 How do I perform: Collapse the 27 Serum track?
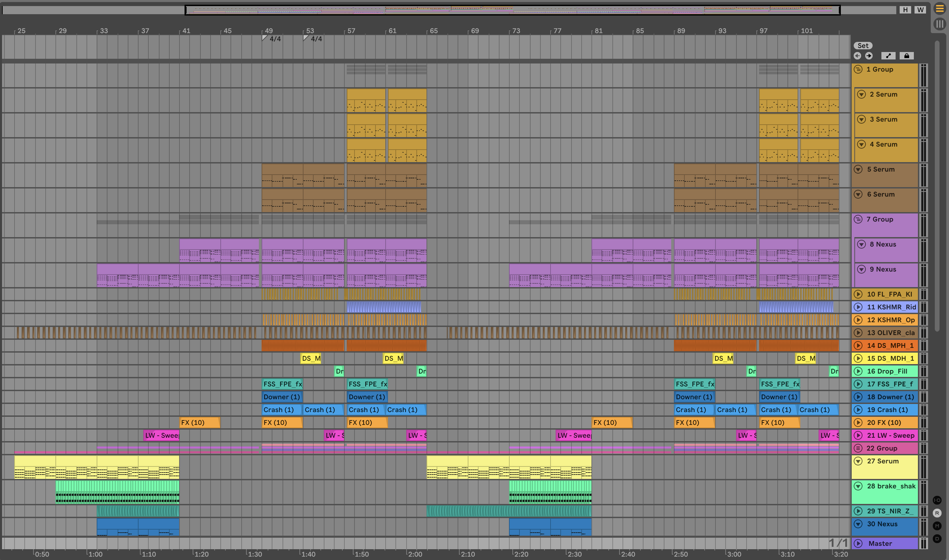point(858,461)
